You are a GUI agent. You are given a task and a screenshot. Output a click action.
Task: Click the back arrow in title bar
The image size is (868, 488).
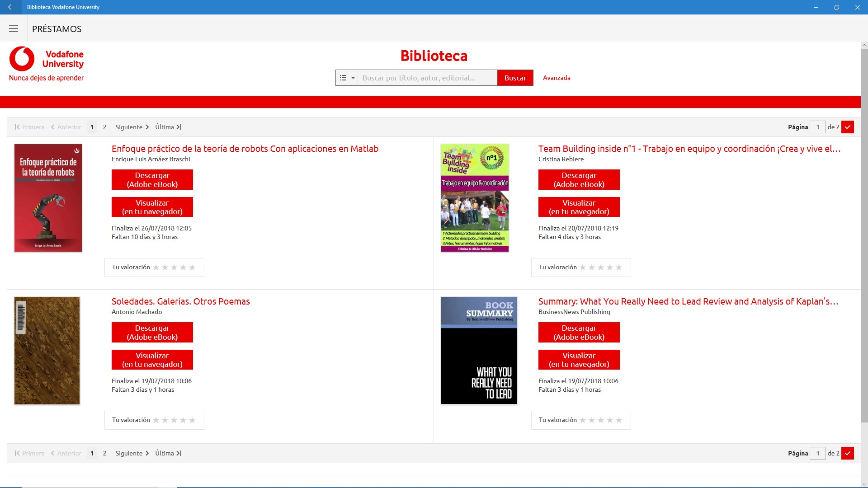(11, 7)
